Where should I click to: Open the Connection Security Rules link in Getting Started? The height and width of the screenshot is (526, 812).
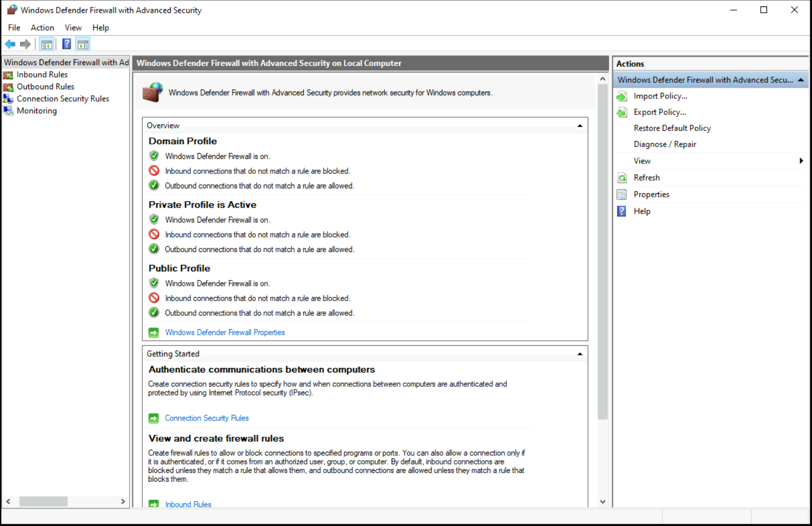tap(206, 418)
